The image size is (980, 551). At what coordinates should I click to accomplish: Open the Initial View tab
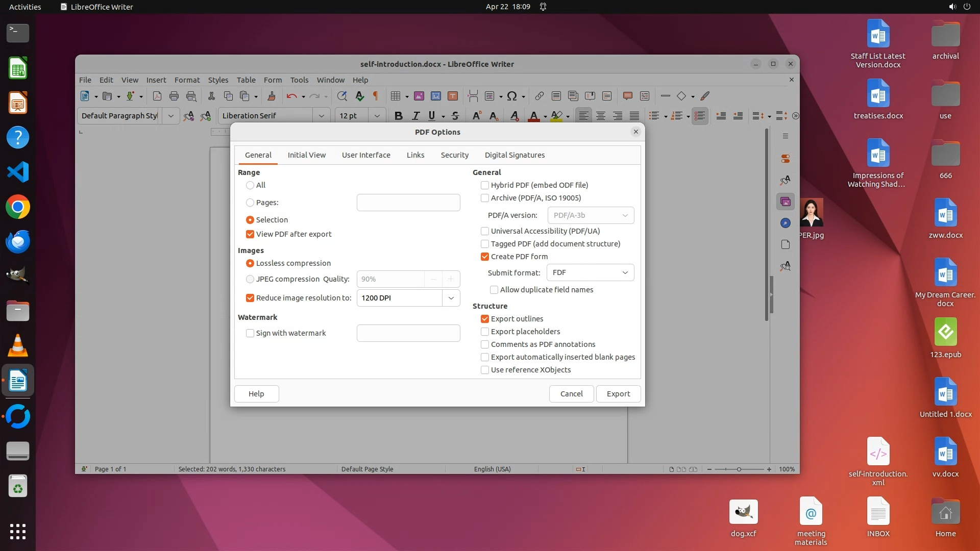(x=306, y=155)
